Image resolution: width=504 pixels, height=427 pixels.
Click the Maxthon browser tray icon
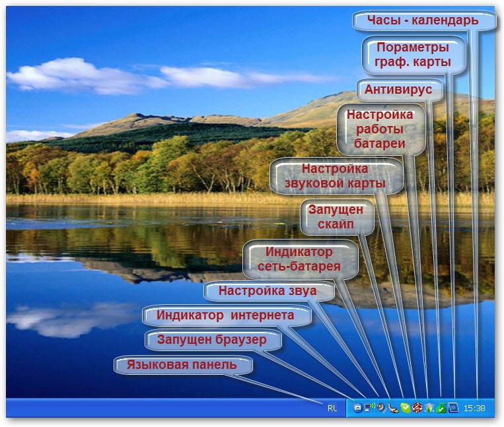pyautogui.click(x=358, y=408)
